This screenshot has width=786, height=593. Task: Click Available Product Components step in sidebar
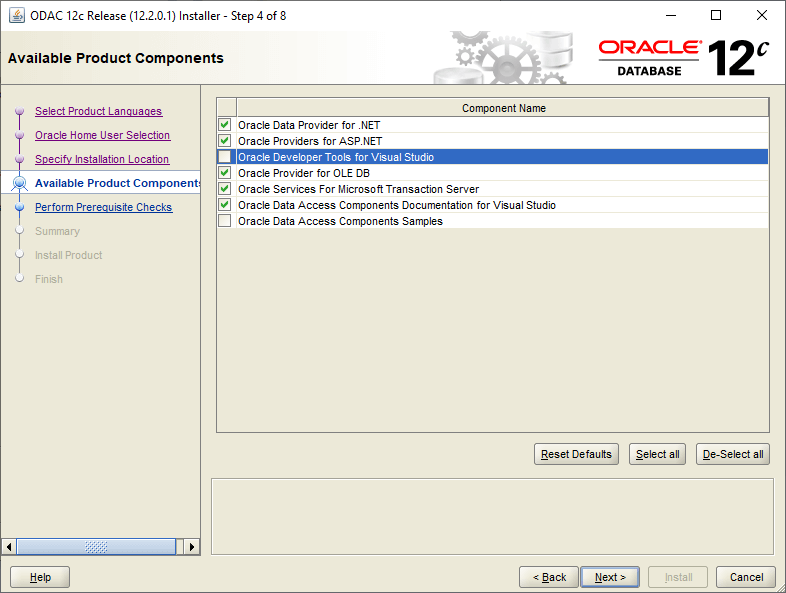click(x=117, y=183)
